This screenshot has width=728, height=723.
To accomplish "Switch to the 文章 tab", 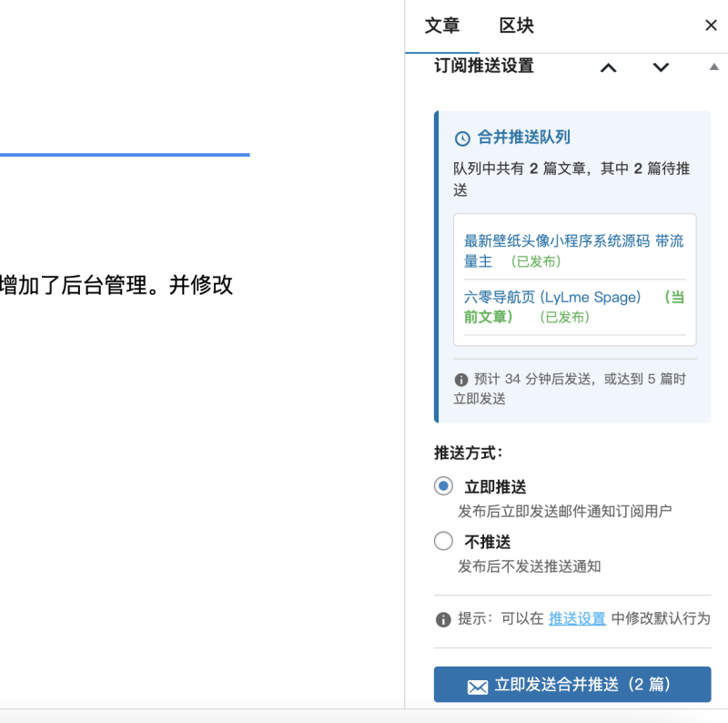I will [x=443, y=26].
